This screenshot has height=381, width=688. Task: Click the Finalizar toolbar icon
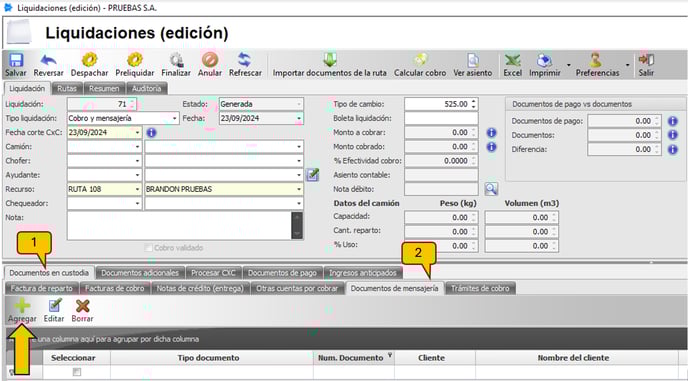[176, 60]
